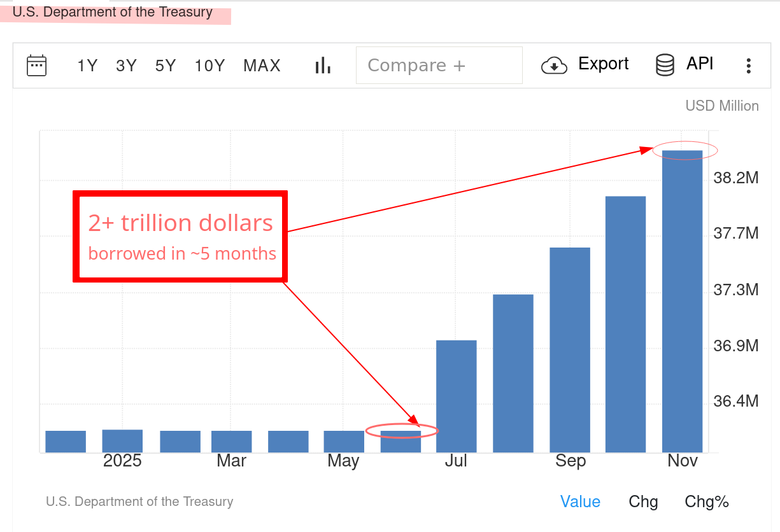Click the API database icon
This screenshot has width=780, height=532.
[x=665, y=65]
